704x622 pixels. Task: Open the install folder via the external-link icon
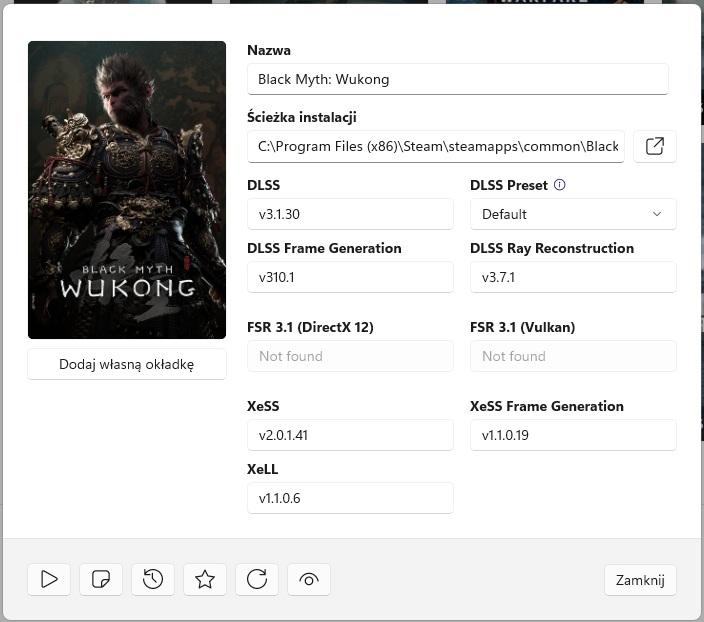pyautogui.click(x=655, y=146)
